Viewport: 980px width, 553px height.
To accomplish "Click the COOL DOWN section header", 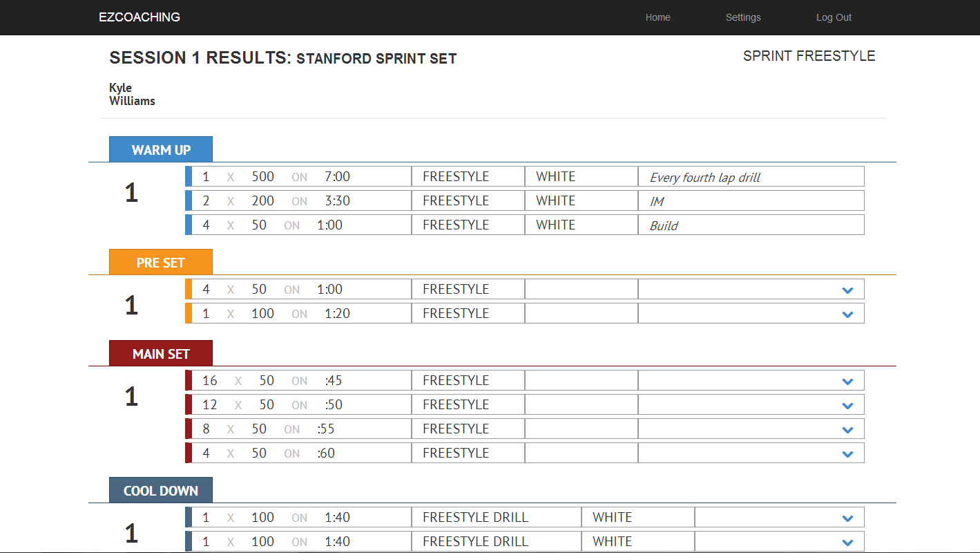I will [161, 491].
